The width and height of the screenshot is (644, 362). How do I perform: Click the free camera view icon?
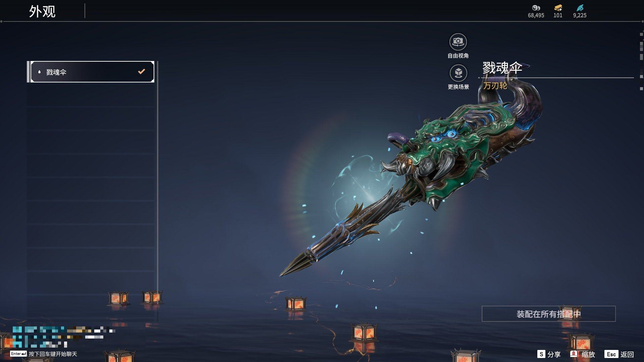(458, 42)
